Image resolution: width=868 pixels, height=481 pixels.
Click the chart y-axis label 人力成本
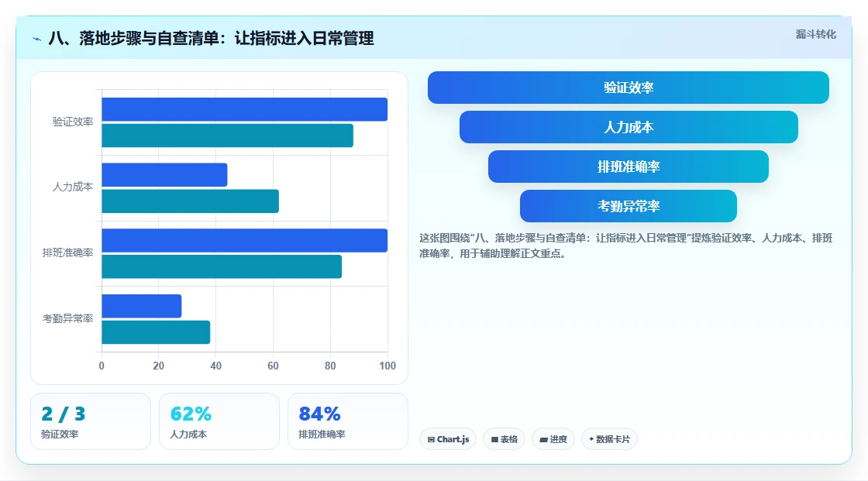click(73, 187)
